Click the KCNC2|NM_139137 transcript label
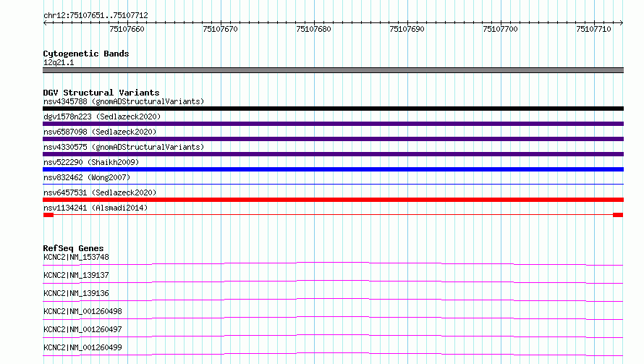This screenshot has height=364, width=644. 76,275
